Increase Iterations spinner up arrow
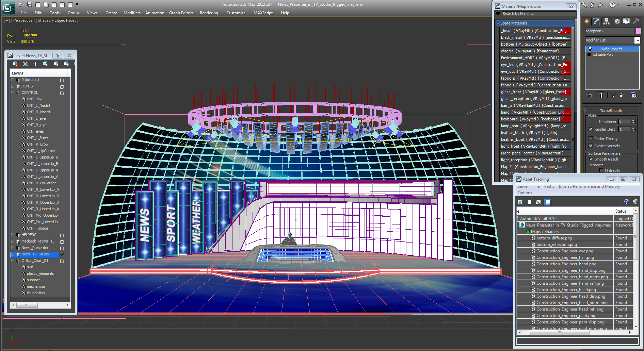This screenshot has height=351, width=644. [633, 120]
